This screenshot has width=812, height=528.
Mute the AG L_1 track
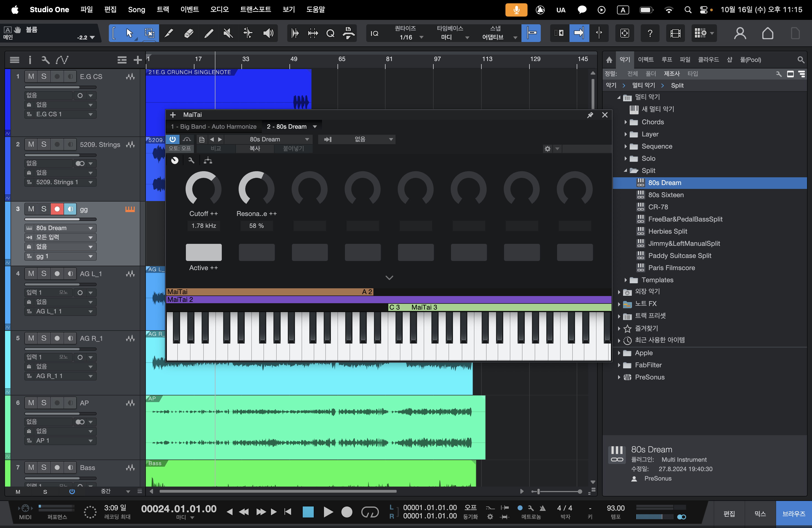pos(31,274)
